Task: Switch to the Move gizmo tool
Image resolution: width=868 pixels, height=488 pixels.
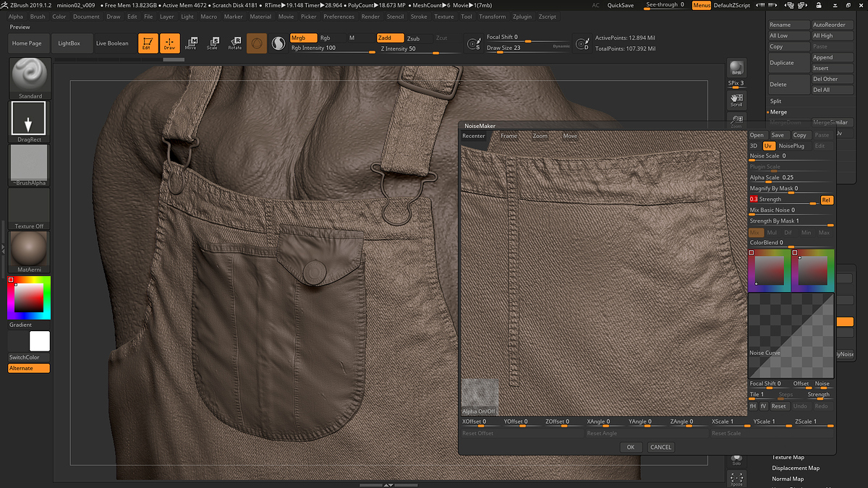Action: [191, 43]
